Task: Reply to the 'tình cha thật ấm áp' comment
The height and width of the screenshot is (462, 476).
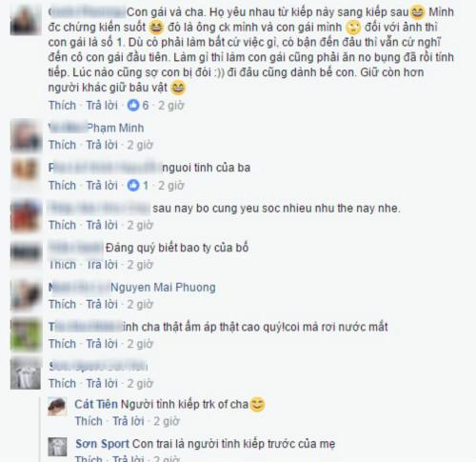Action: click(x=102, y=344)
